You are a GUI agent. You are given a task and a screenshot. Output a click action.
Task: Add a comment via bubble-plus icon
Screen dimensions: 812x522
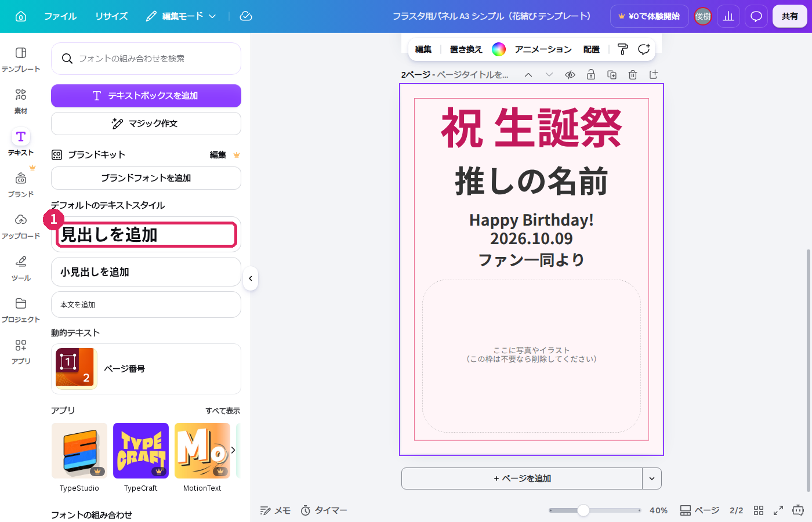pos(644,49)
